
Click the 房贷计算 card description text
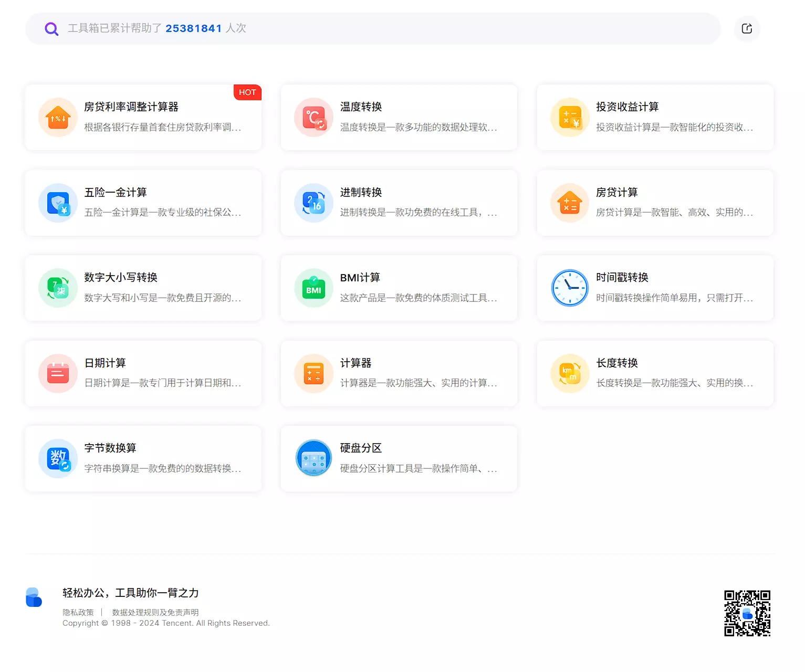[674, 213]
